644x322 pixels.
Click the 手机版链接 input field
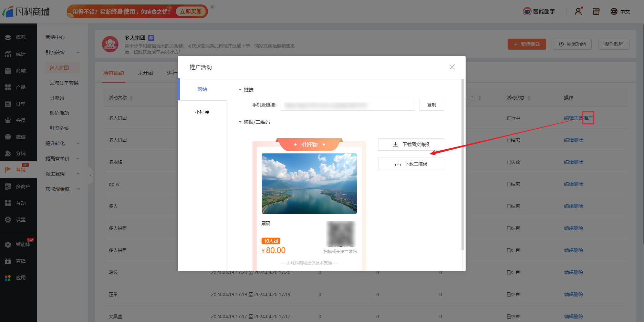[x=347, y=105]
